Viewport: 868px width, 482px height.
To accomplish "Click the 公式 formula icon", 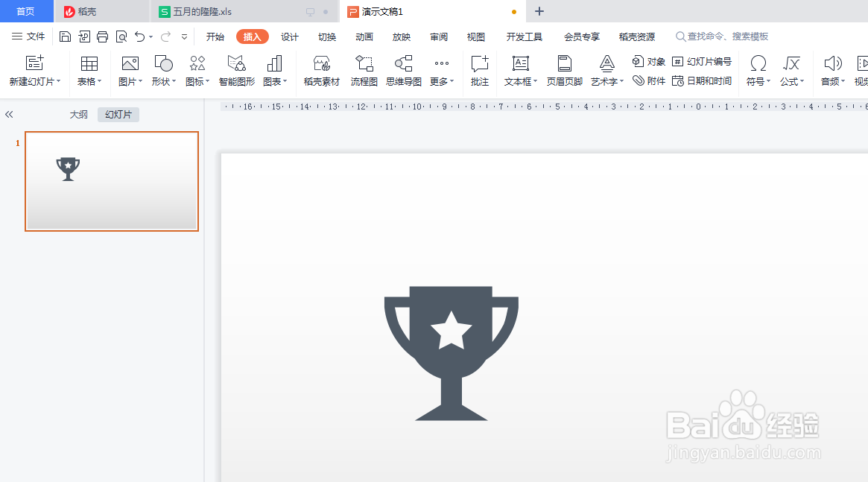I will tap(791, 63).
